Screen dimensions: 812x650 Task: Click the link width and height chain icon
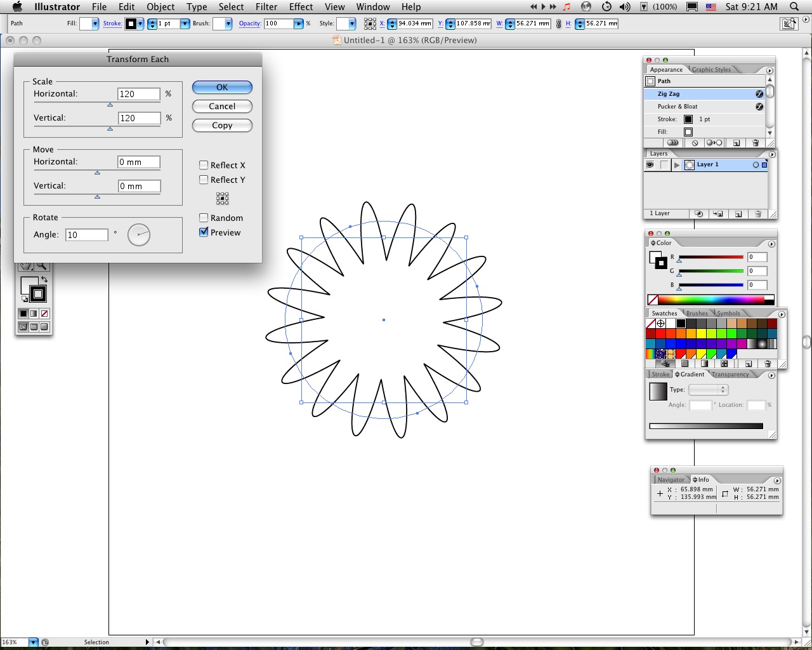click(558, 23)
